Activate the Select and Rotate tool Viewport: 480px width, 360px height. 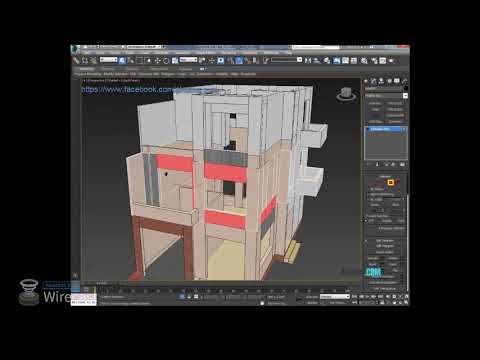[x=166, y=60]
